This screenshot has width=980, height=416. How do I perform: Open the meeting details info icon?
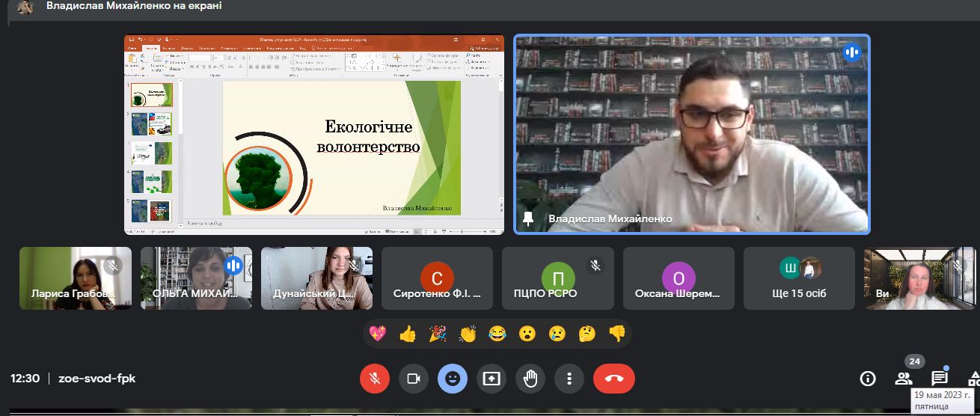[x=868, y=379]
